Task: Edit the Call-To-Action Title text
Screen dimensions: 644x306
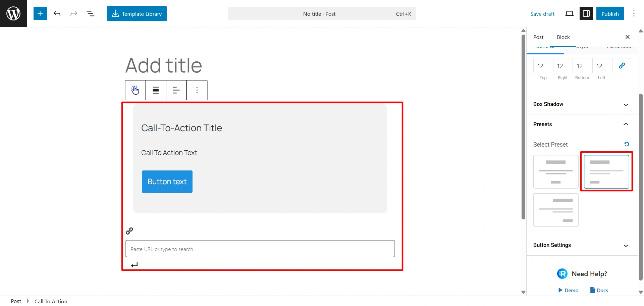Action: pos(181,128)
